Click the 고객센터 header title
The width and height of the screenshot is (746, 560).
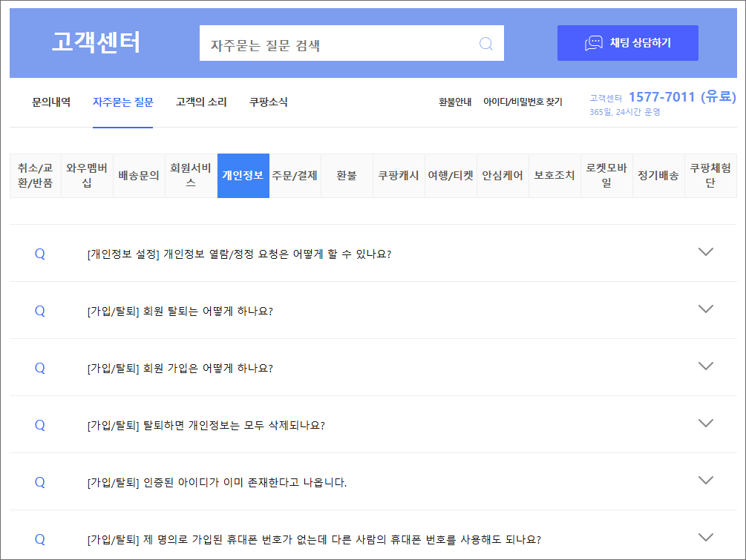click(96, 42)
